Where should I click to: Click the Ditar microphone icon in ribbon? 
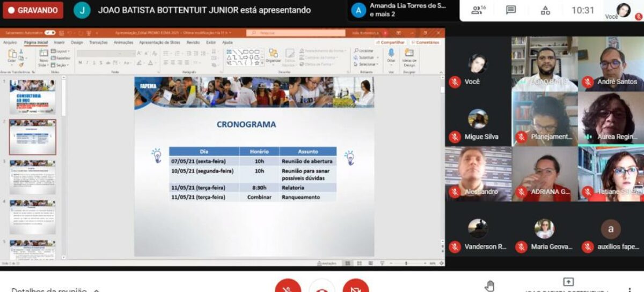pyautogui.click(x=391, y=55)
